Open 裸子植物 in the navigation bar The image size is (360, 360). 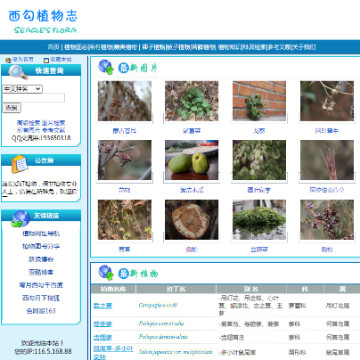click(x=153, y=47)
